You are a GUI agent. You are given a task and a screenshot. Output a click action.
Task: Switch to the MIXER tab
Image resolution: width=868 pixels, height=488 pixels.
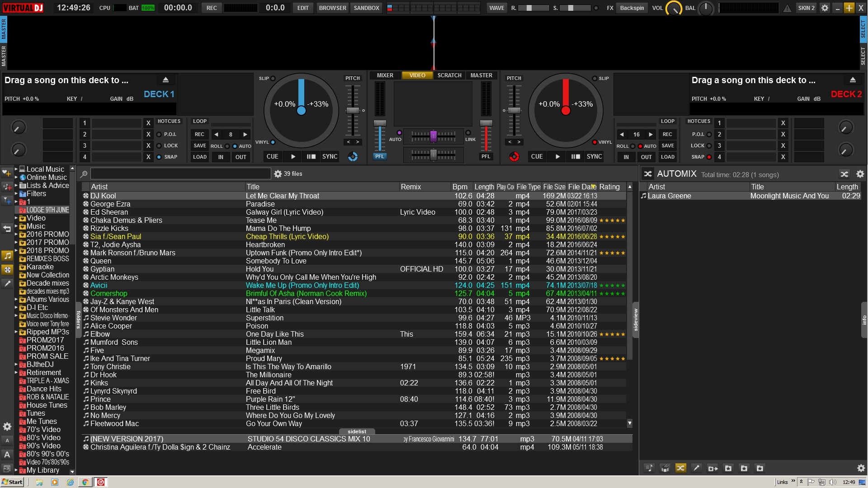pos(385,75)
